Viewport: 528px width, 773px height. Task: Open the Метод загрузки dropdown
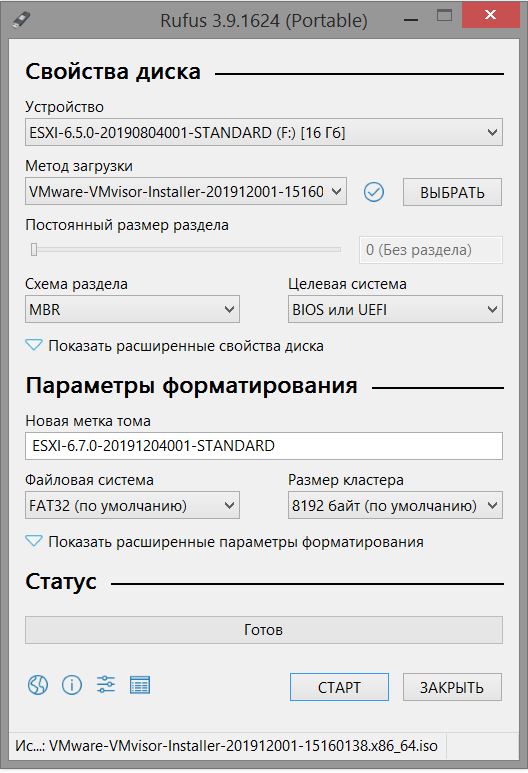[x=186, y=191]
